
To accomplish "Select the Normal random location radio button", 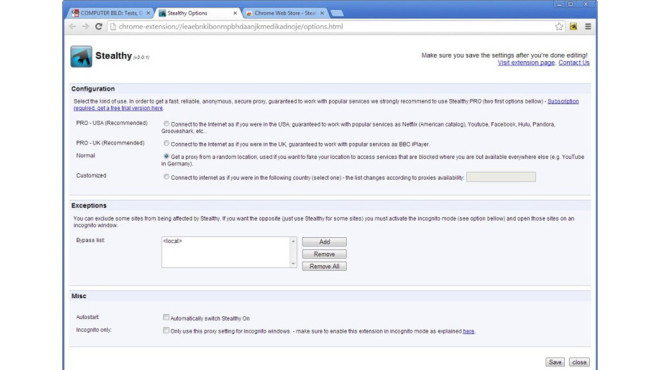I will [166, 156].
